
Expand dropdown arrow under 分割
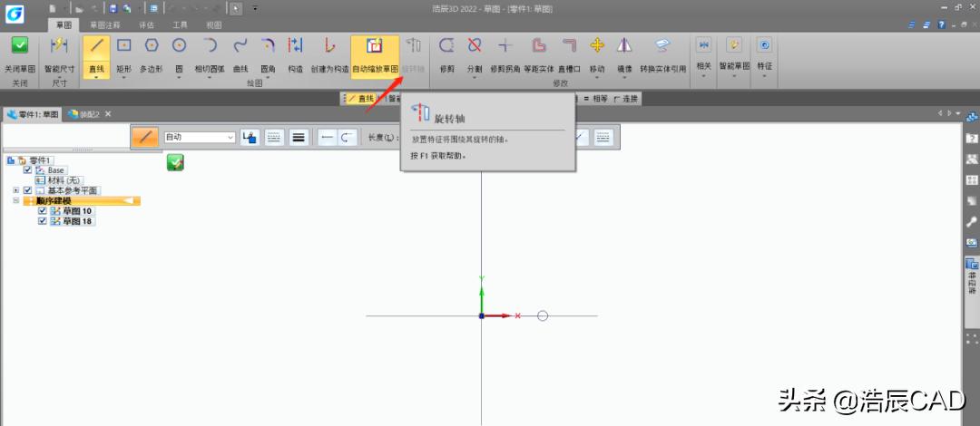(475, 77)
